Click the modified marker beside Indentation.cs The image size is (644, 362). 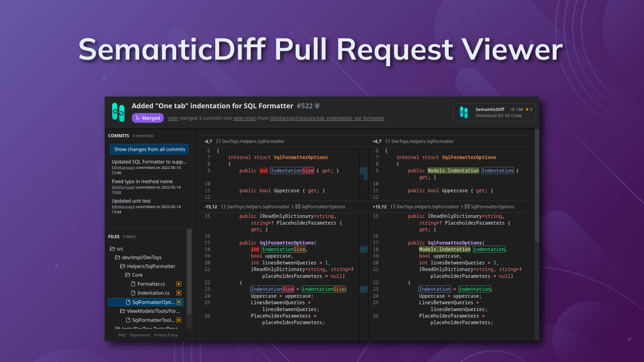(x=179, y=293)
